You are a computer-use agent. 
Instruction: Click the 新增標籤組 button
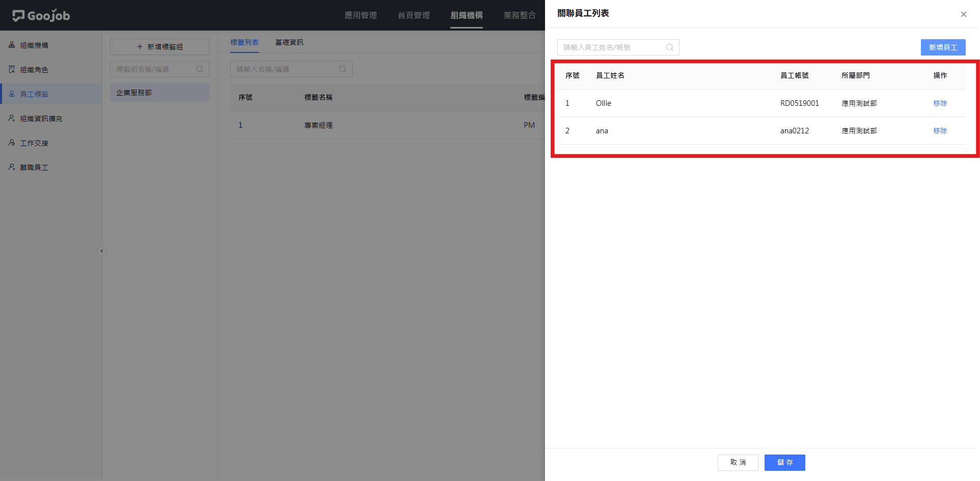(x=159, y=47)
